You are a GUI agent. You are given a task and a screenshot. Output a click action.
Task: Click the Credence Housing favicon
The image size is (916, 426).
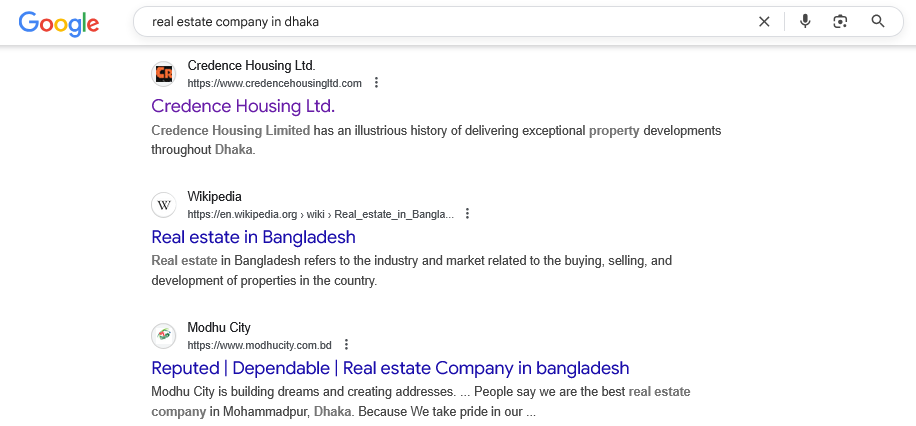[164, 74]
